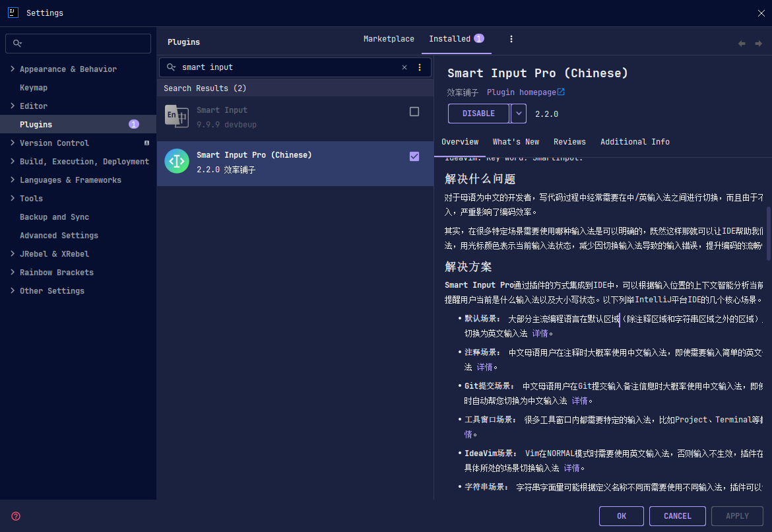Click version number 2.2.0 in details
Viewport: 772px width, 532px height.
[x=546, y=114]
